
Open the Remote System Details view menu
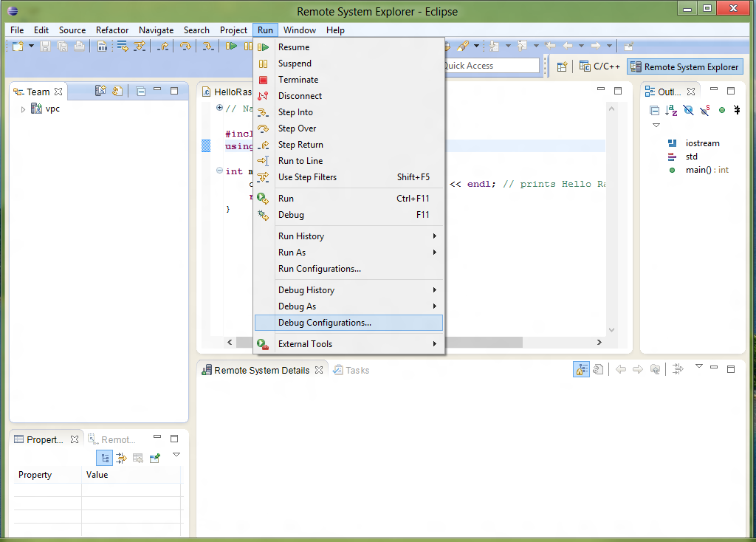(699, 366)
